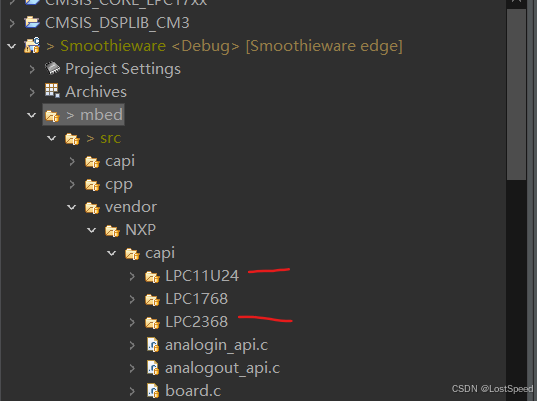Click the Smoothieware project icon
Viewport: 537px width, 401px height.
32,46
